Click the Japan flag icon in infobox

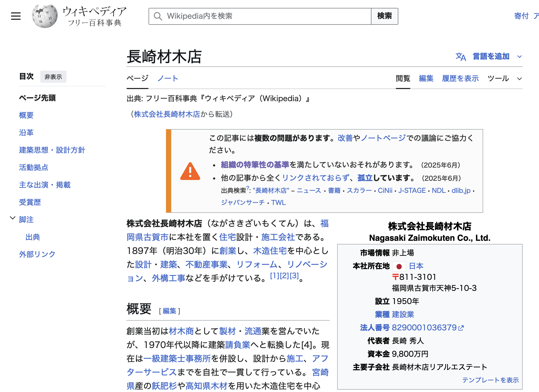[x=399, y=266]
